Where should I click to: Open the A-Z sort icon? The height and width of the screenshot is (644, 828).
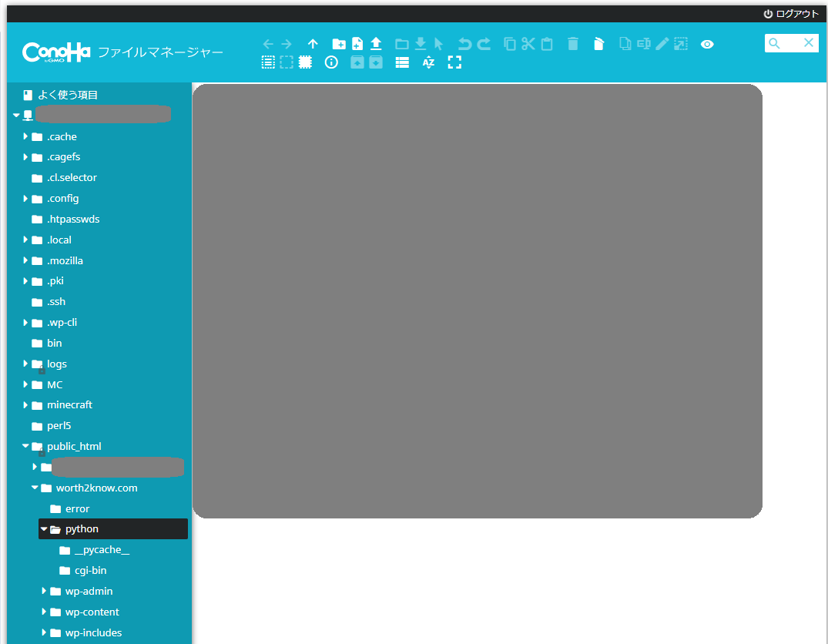(x=428, y=62)
